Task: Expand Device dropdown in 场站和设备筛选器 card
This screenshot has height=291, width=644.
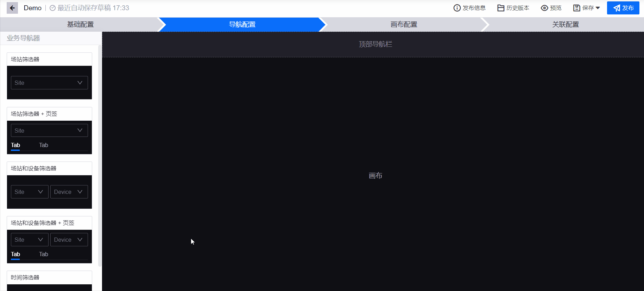Action: [69, 192]
